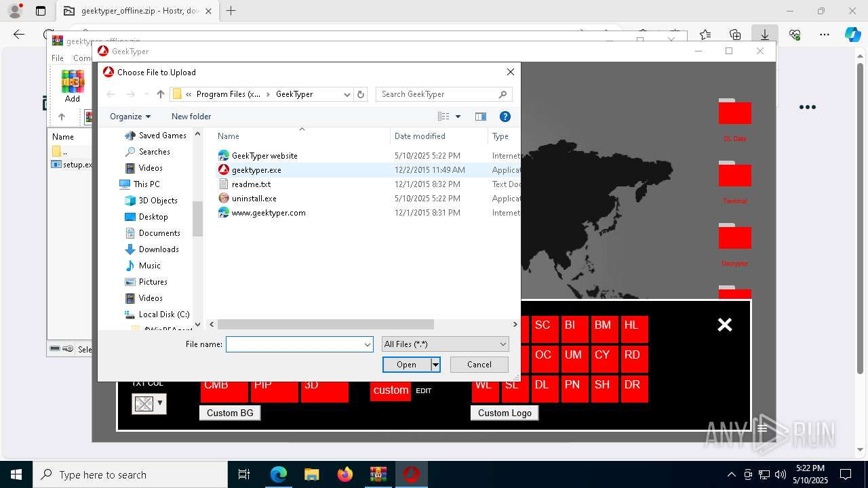868x488 pixels.
Task: Open Documents in navigation tree
Action: coord(152,233)
